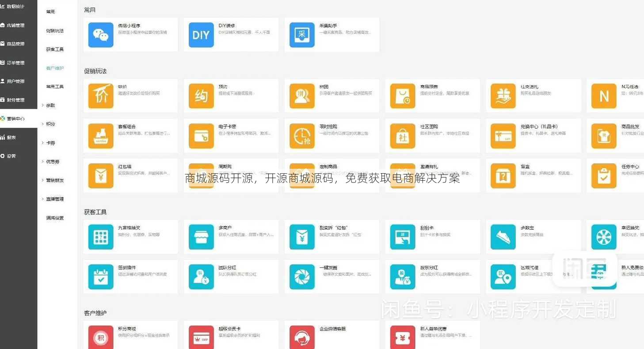The image size is (644, 349).
Task: Open the 九宫格抽奖 nine-grid lottery icon
Action: [101, 237]
